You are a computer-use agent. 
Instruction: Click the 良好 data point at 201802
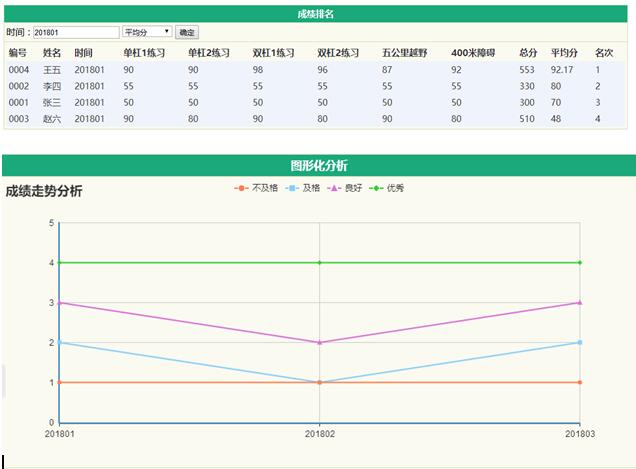click(x=320, y=342)
